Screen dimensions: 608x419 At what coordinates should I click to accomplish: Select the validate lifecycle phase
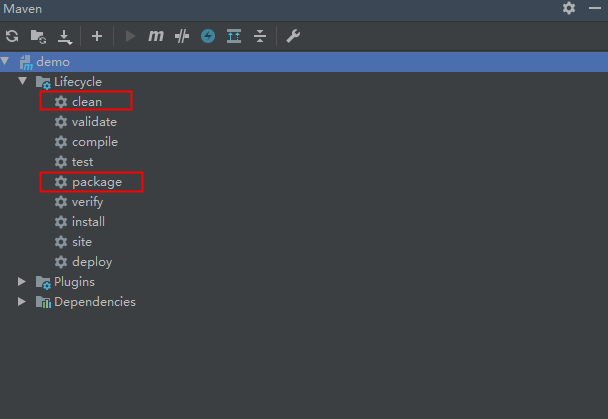[x=86, y=122]
